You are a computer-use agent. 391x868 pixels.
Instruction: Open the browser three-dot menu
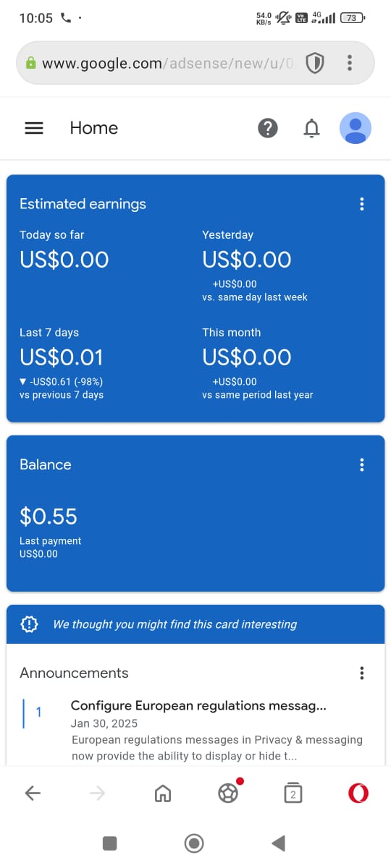pyautogui.click(x=350, y=63)
